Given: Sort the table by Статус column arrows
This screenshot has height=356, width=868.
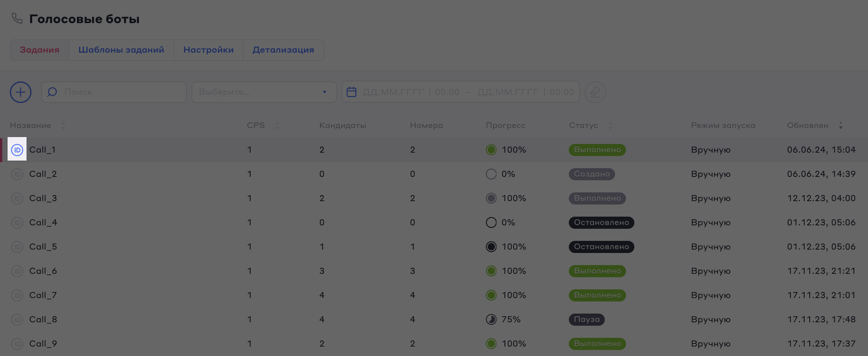Looking at the screenshot, I should pos(610,126).
